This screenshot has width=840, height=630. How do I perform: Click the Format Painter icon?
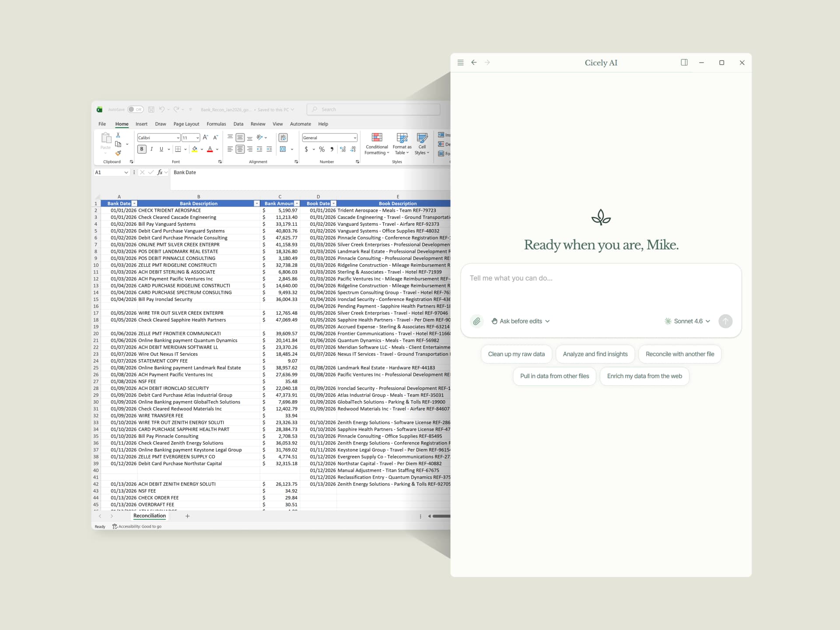click(x=117, y=154)
